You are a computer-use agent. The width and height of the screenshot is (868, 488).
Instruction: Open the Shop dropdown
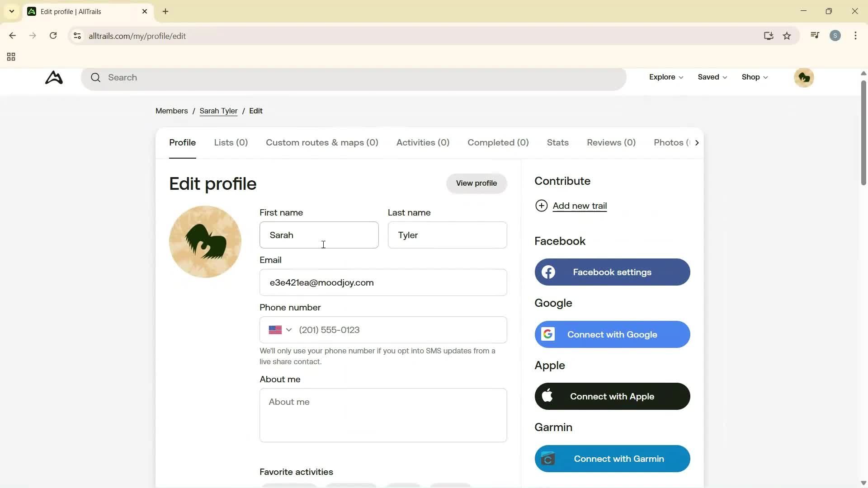click(754, 77)
